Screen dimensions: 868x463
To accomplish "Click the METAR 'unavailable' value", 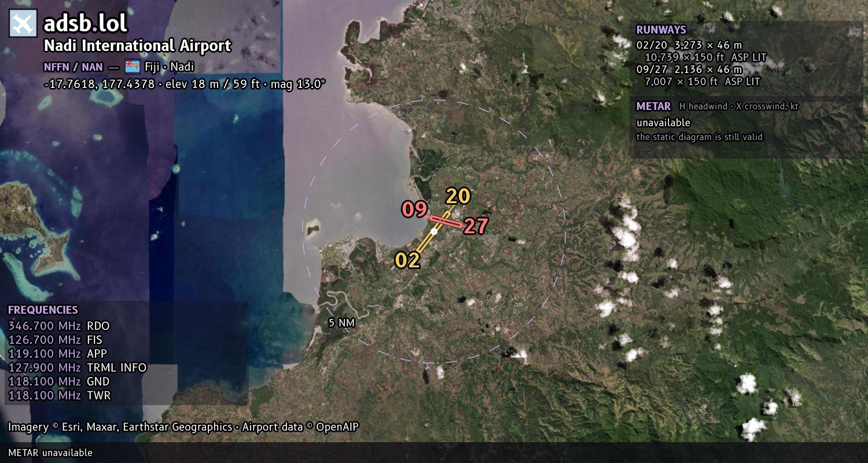I will [x=663, y=123].
